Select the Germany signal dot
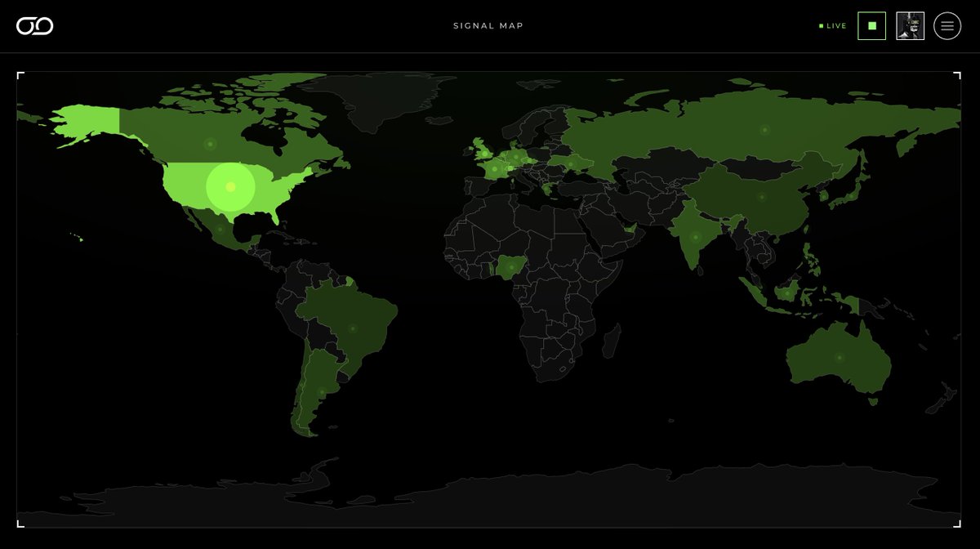Screen dimensions: 980x549 click(514, 158)
